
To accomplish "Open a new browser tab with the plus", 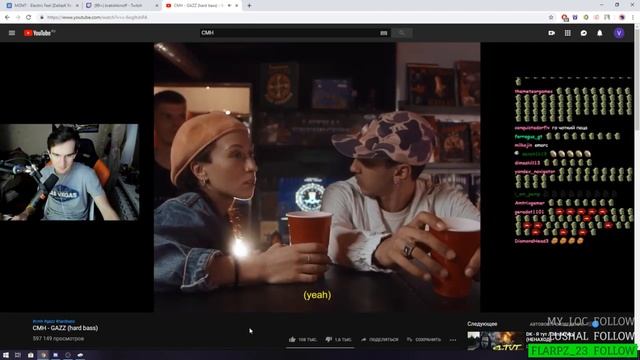I will 249,6.
